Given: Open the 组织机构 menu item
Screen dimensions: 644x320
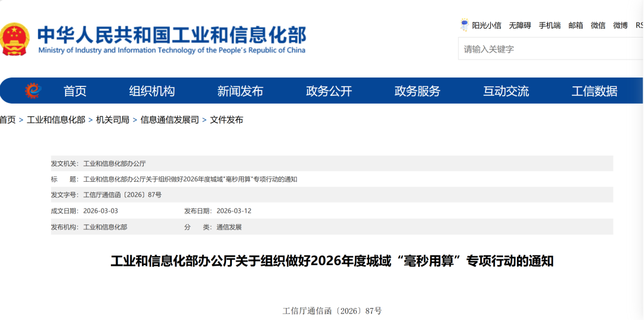Looking at the screenshot, I should [152, 91].
